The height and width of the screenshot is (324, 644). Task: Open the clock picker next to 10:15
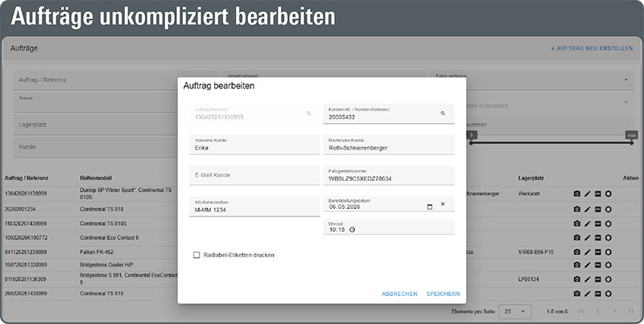(x=352, y=230)
